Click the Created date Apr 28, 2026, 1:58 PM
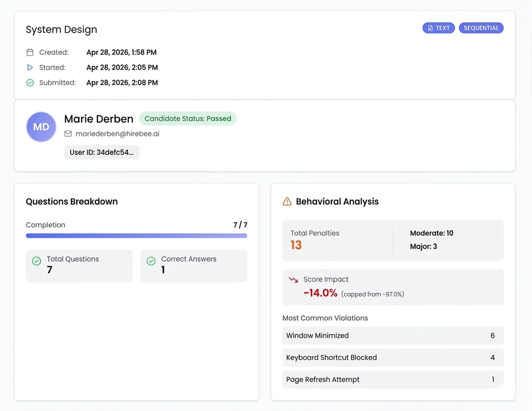 [121, 52]
